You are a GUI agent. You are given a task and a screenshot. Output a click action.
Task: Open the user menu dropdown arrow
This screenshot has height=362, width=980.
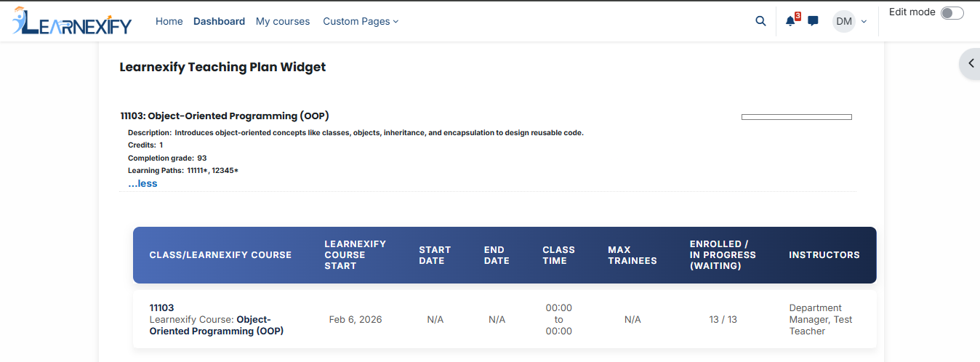864,22
